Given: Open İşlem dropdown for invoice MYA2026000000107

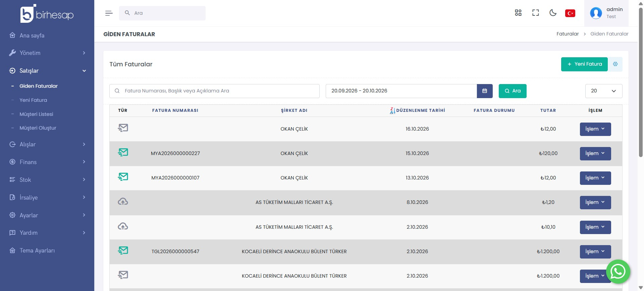Looking at the screenshot, I should [x=595, y=178].
